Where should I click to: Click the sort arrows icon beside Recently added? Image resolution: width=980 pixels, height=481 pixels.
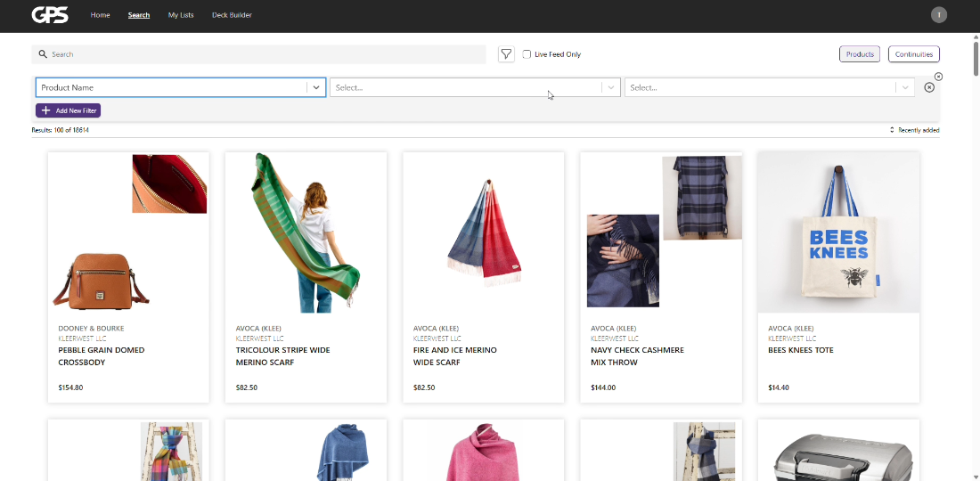892,131
